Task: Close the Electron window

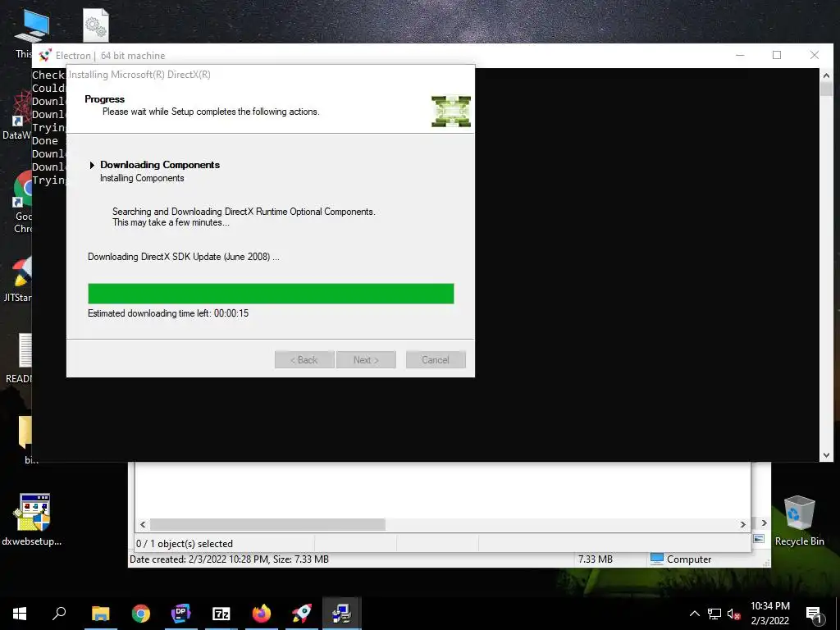Action: [815, 55]
